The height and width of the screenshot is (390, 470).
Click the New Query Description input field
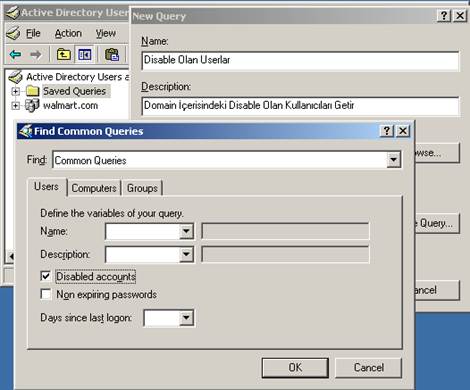point(300,106)
